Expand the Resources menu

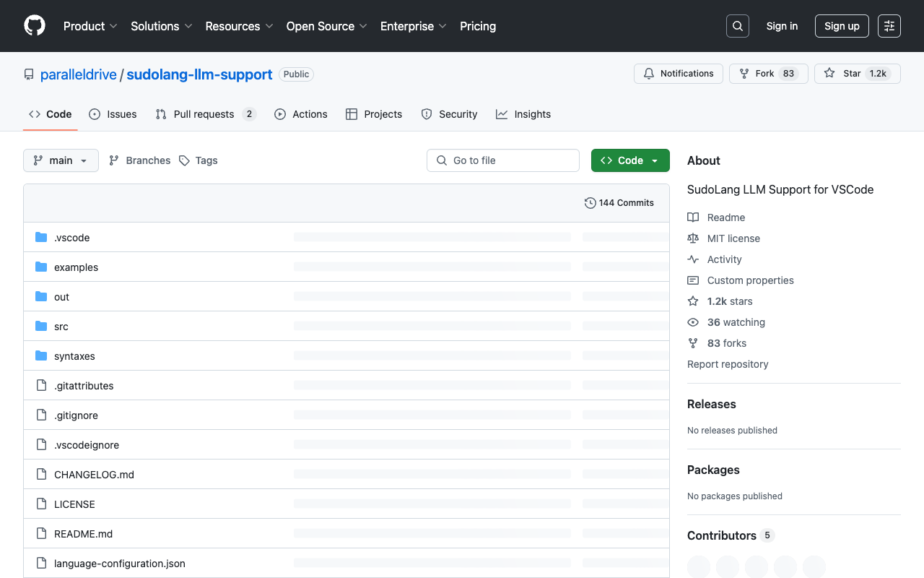239,26
